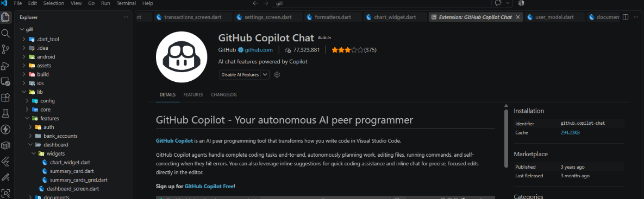Collapse the gill root folder
This screenshot has height=199, width=644.
tap(22, 30)
